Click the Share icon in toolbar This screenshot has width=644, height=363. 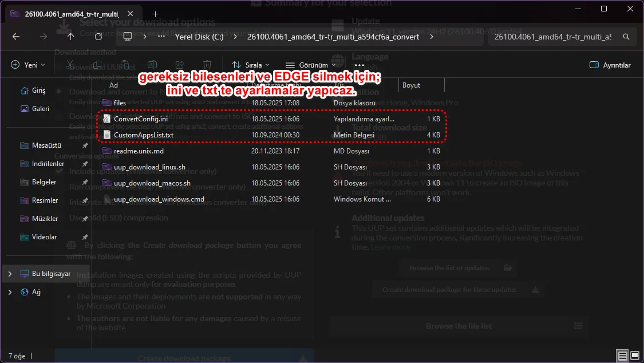[x=180, y=65]
